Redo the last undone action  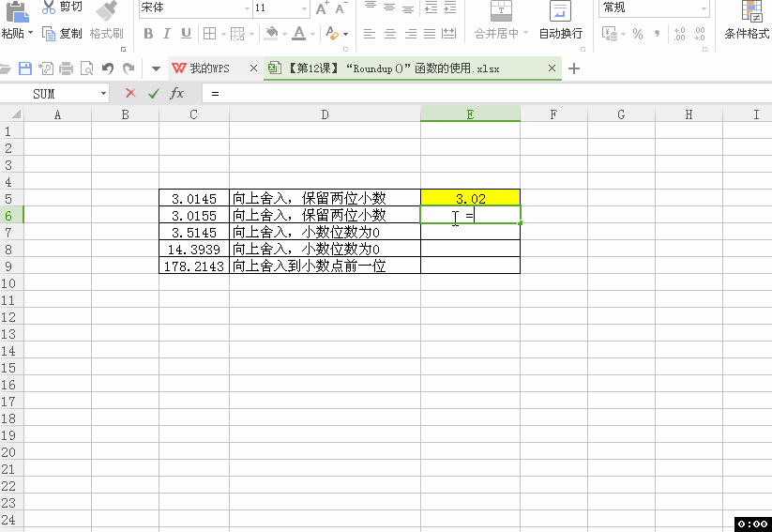(x=129, y=68)
